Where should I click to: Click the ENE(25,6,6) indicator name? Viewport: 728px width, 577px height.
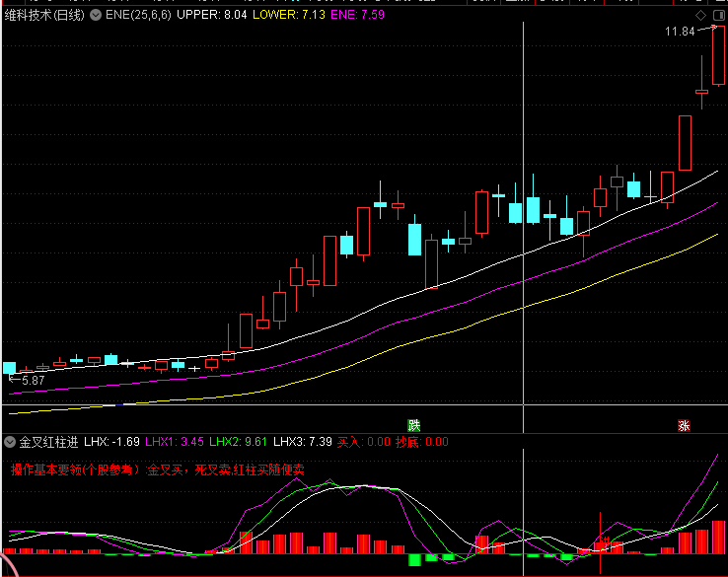point(138,15)
